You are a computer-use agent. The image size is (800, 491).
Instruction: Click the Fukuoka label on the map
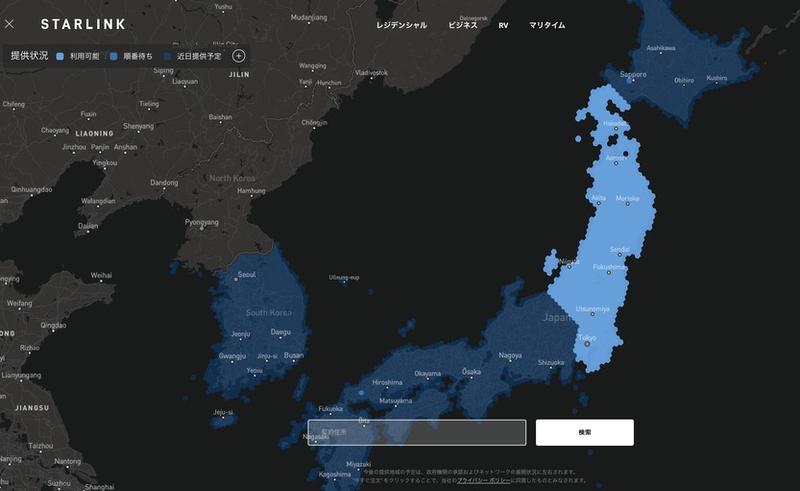[331, 409]
